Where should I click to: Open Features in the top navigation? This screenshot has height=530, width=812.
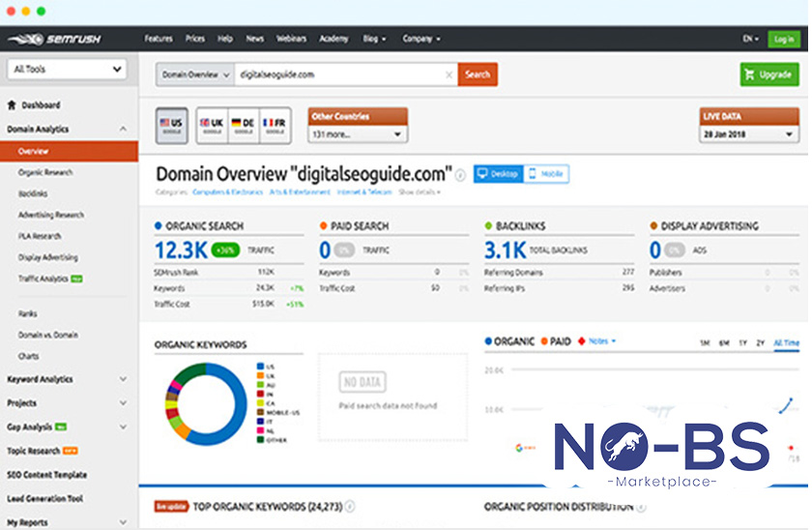159,39
